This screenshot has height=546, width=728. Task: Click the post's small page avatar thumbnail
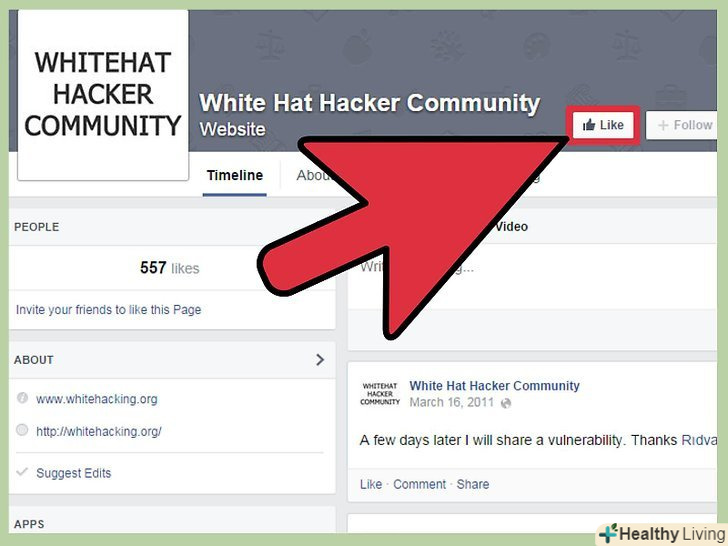[x=380, y=394]
